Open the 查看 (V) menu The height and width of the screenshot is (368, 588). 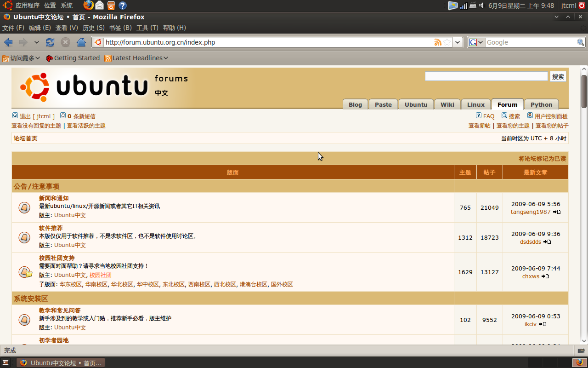point(67,28)
